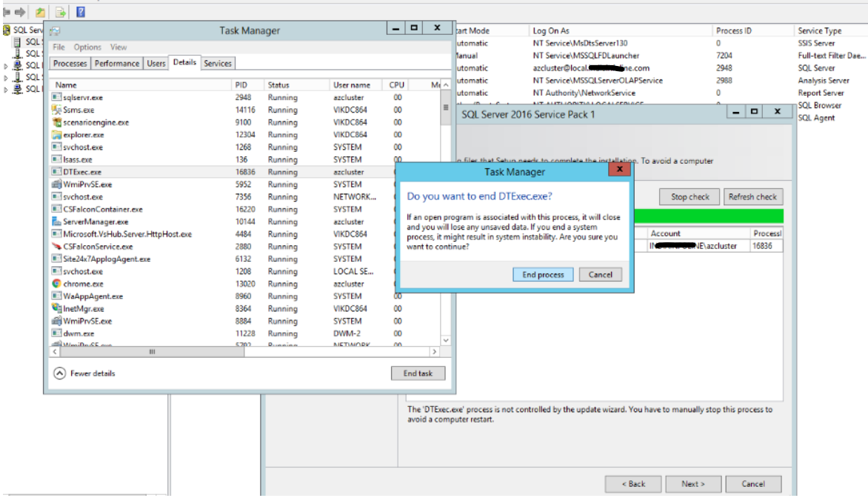Click End task in Task Manager
This screenshot has height=498, width=868.
click(418, 373)
